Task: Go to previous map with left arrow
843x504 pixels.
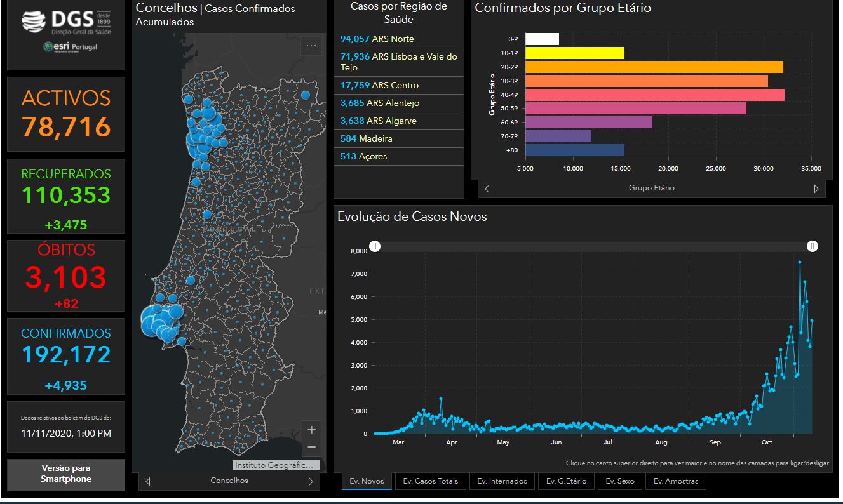Action: (148, 481)
